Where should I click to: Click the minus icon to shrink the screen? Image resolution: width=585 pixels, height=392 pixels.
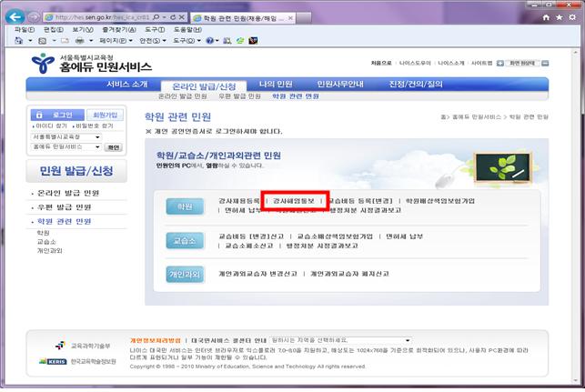coord(545,64)
